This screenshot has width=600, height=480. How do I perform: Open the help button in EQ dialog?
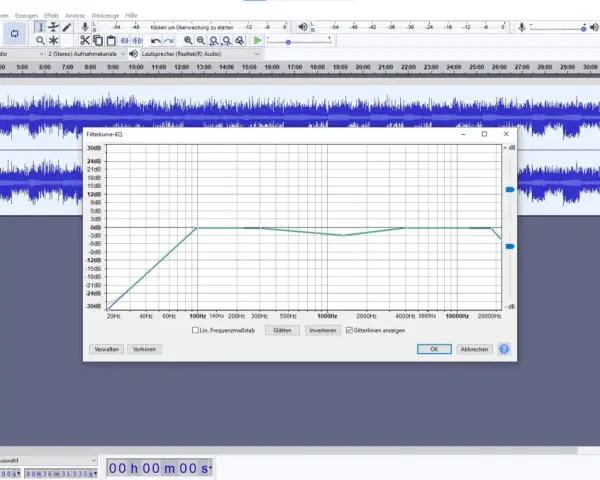click(504, 349)
